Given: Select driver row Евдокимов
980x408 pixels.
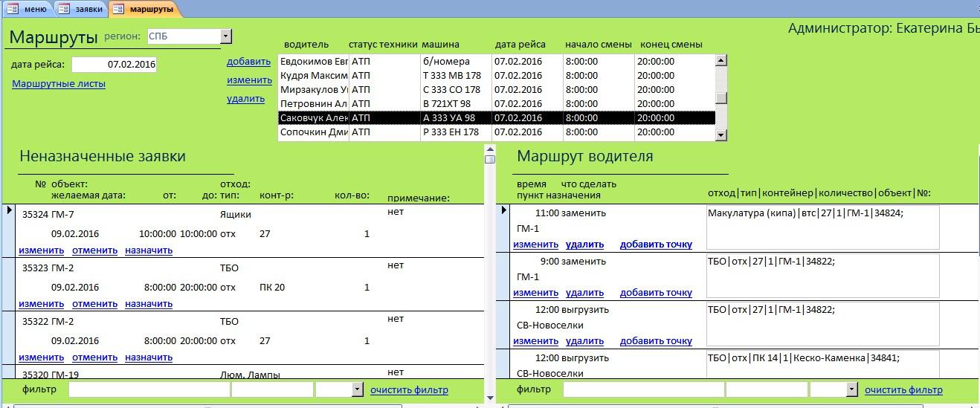Looking at the screenshot, I should click(497, 62).
